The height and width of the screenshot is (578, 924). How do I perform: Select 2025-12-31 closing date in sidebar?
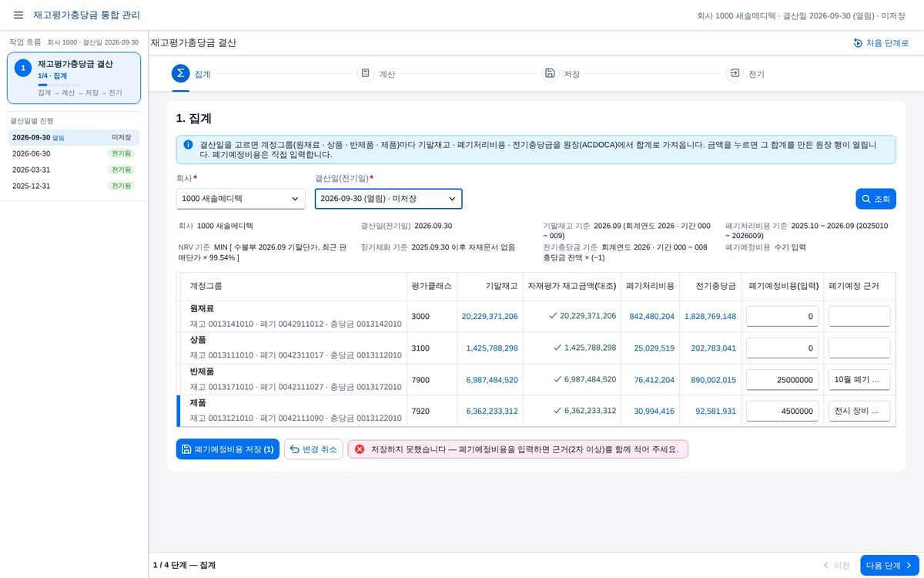coord(74,186)
